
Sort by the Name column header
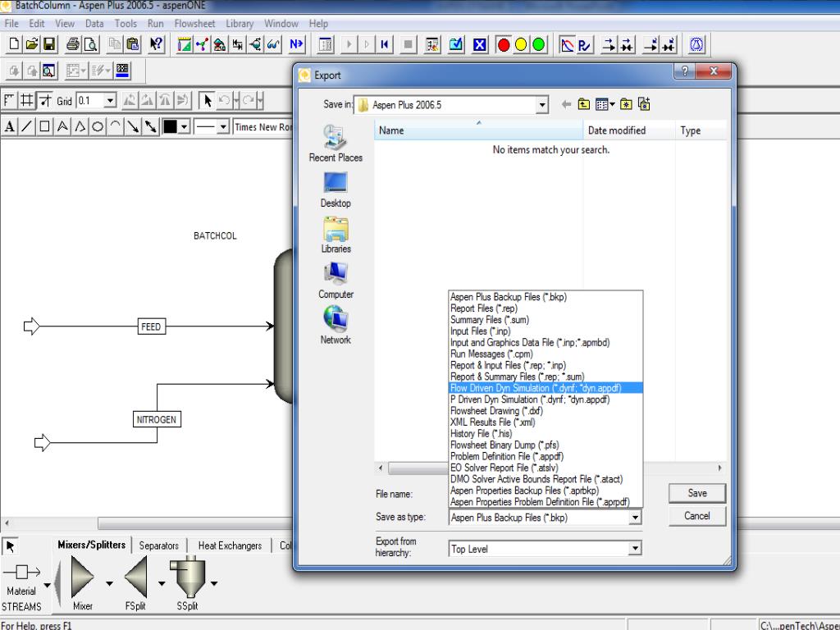pos(478,130)
